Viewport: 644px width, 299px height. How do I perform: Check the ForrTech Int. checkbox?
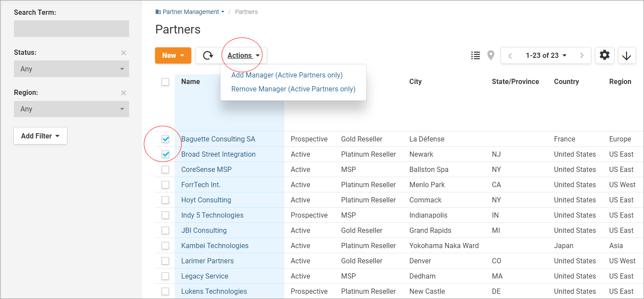(x=165, y=185)
